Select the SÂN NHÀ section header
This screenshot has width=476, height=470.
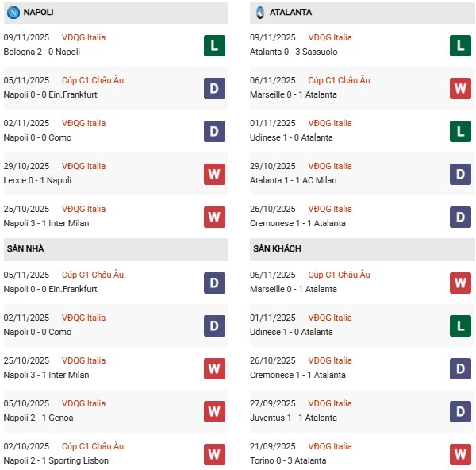(25, 248)
